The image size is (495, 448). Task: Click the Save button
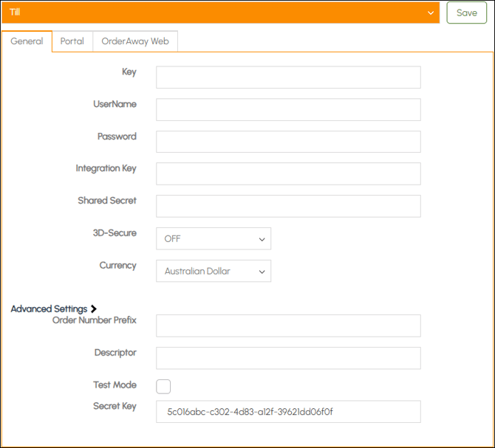tap(467, 13)
